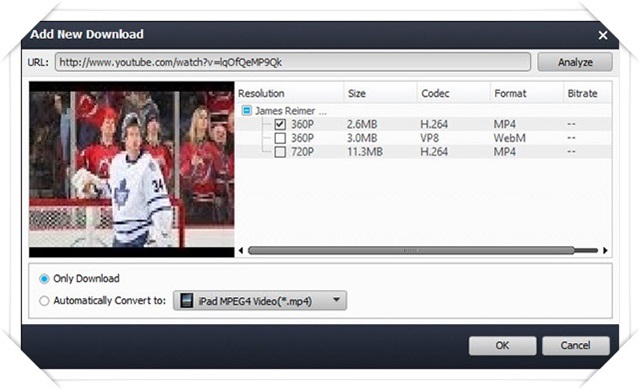
Task: Click the MP4 format cell in 720P row
Action: 504,152
